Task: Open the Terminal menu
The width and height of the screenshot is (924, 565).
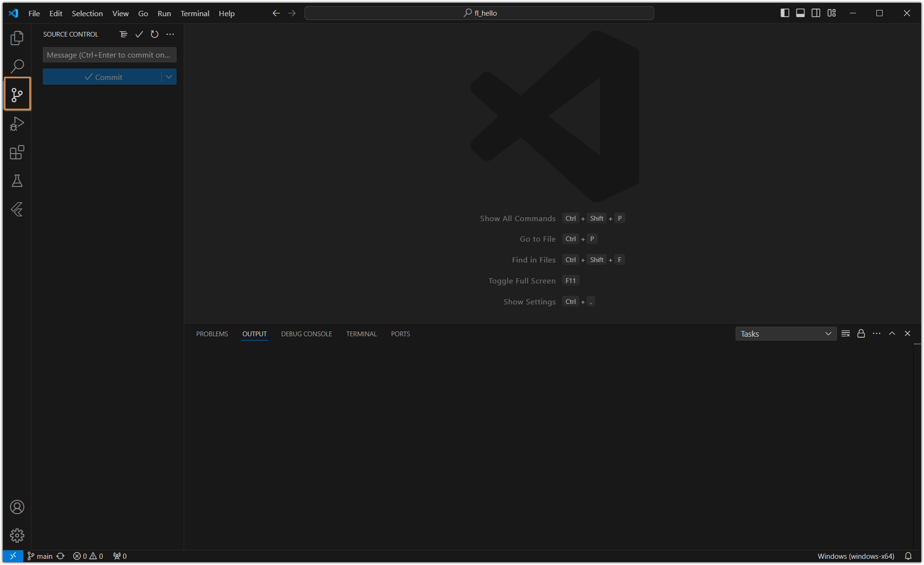Action: 195,13
